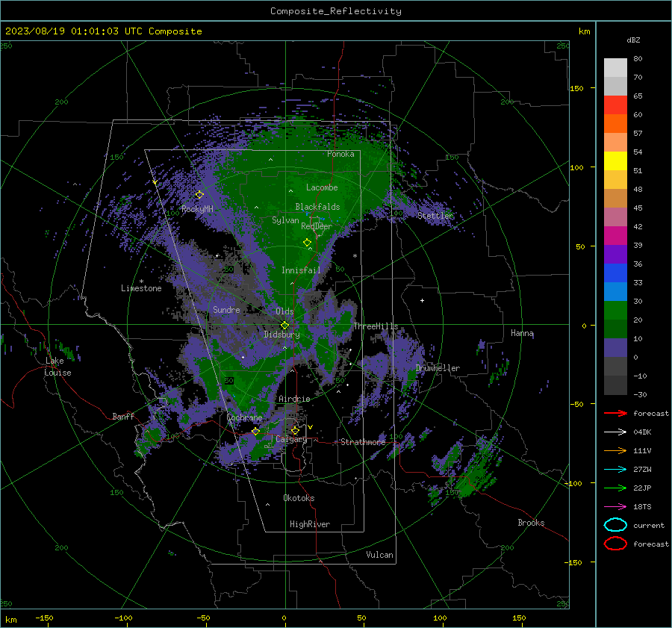Image resolution: width=672 pixels, height=628 pixels.
Task: Click the yellow diamond marker near Cochrane
Action: click(256, 431)
